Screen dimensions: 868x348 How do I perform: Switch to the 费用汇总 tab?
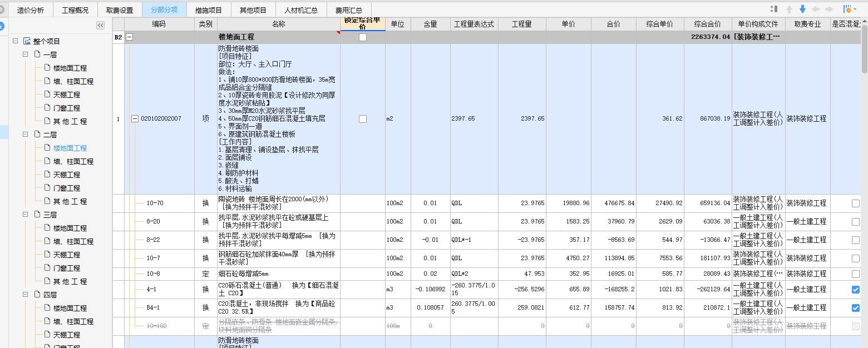(x=349, y=10)
